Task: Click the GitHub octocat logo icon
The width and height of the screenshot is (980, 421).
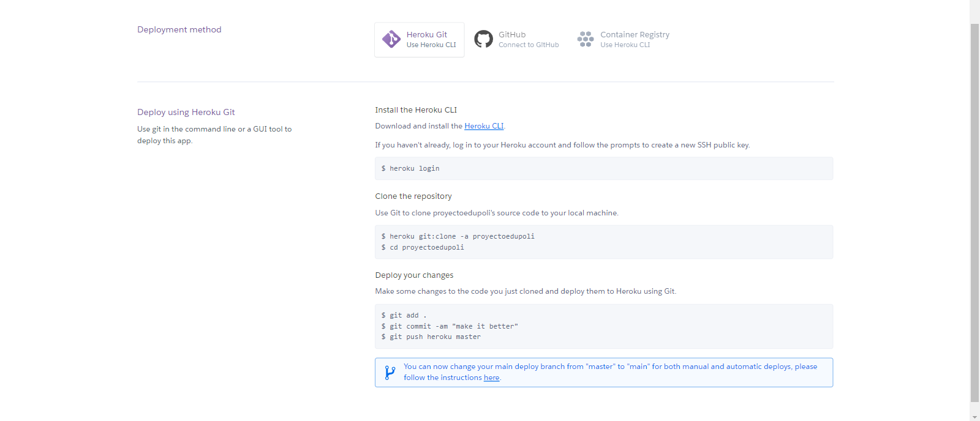Action: (x=483, y=39)
